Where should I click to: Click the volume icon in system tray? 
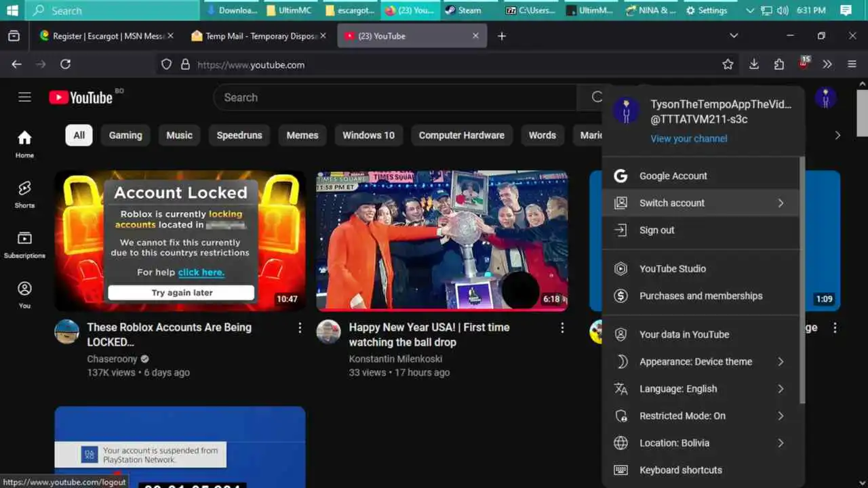point(783,10)
